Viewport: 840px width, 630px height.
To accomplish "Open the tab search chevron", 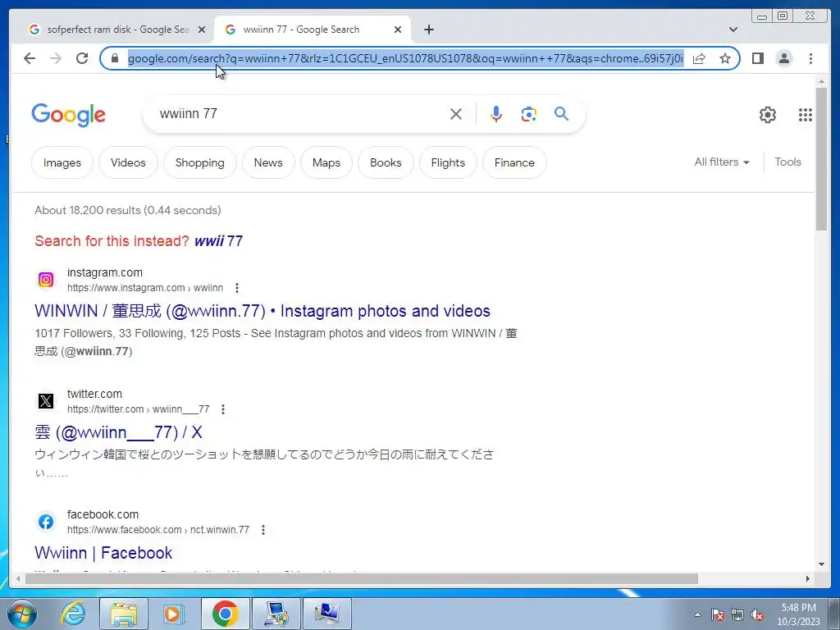I will [733, 30].
